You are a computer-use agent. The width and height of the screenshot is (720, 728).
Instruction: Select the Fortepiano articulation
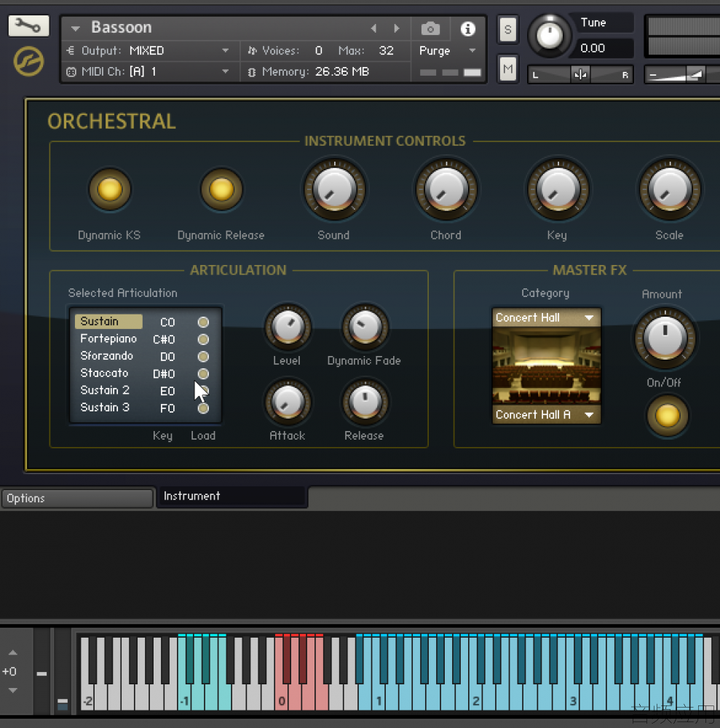click(x=108, y=339)
